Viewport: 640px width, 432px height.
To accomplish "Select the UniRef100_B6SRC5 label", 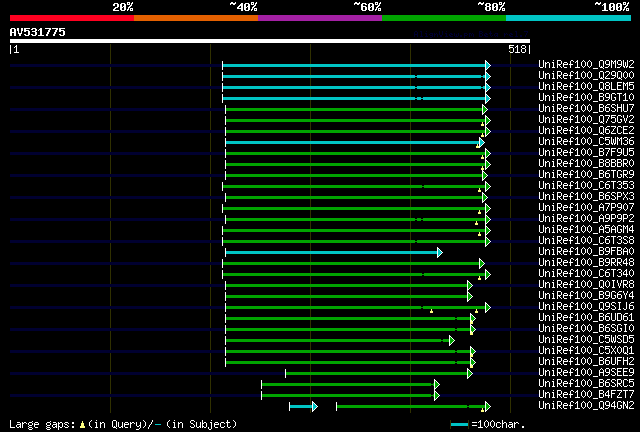I will click(x=586, y=384).
